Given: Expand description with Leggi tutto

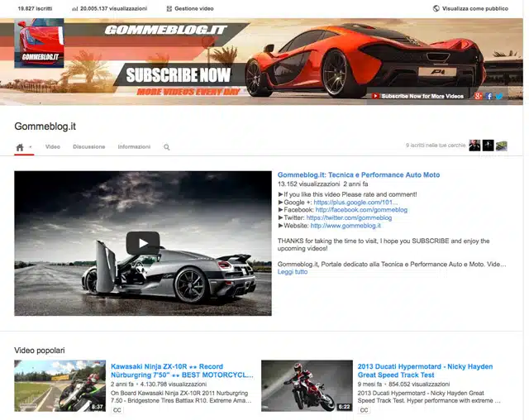Looking at the screenshot, I should click(293, 272).
